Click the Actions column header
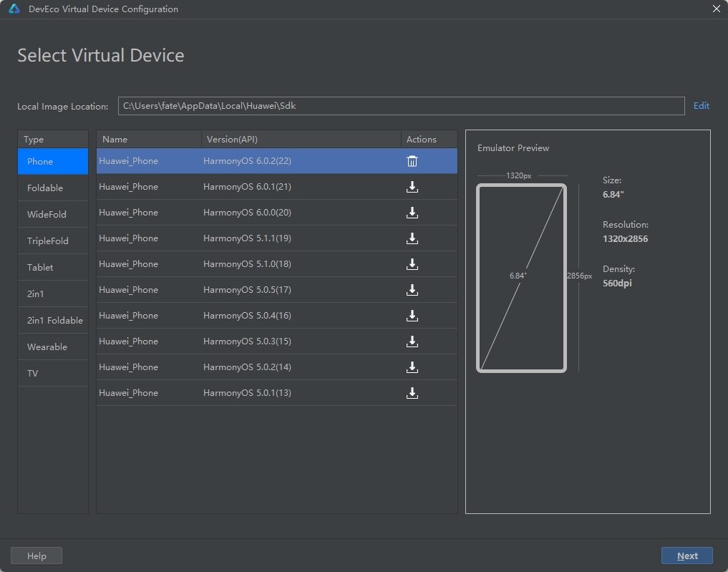 429,140
